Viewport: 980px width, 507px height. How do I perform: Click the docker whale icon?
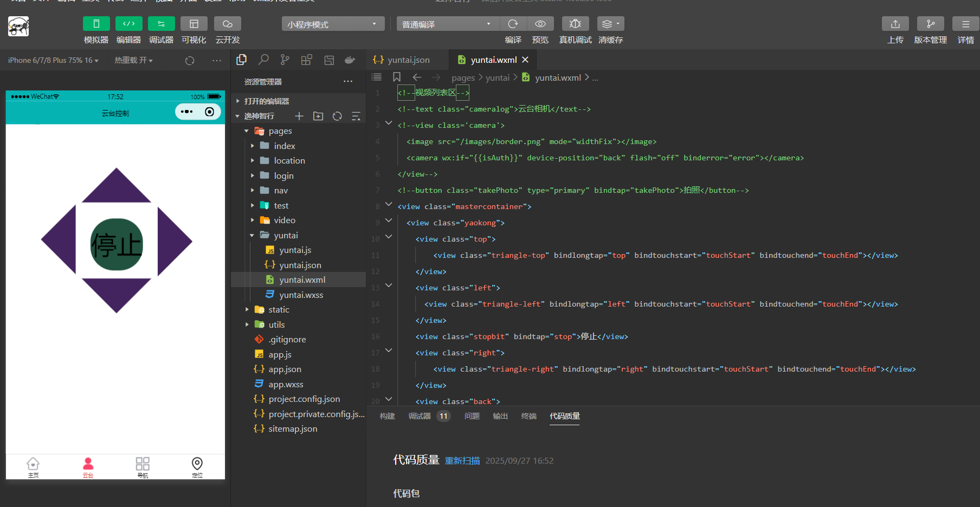tap(350, 60)
